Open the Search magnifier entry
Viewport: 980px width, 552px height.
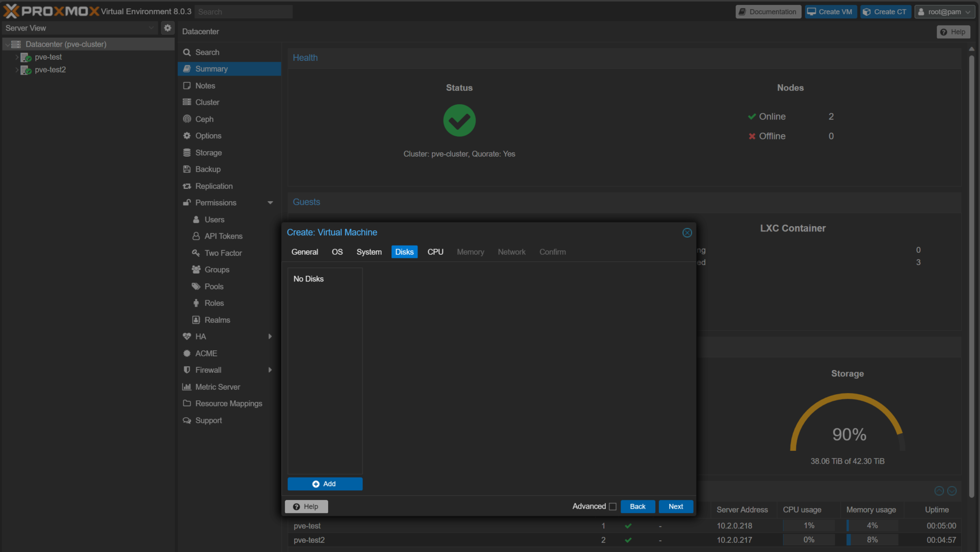pyautogui.click(x=187, y=52)
